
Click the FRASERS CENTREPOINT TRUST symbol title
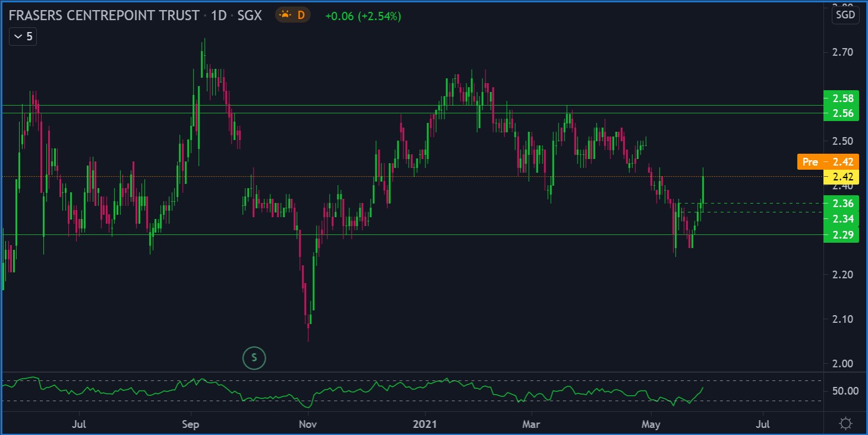point(104,15)
